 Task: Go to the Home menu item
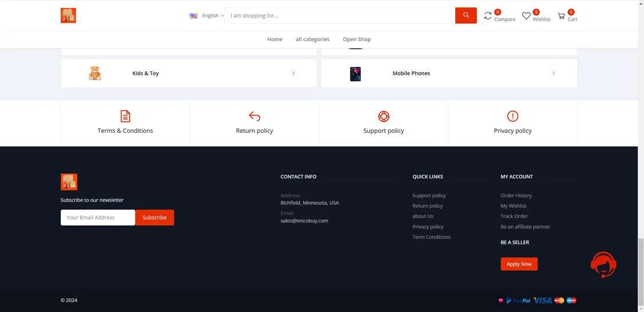coord(275,40)
